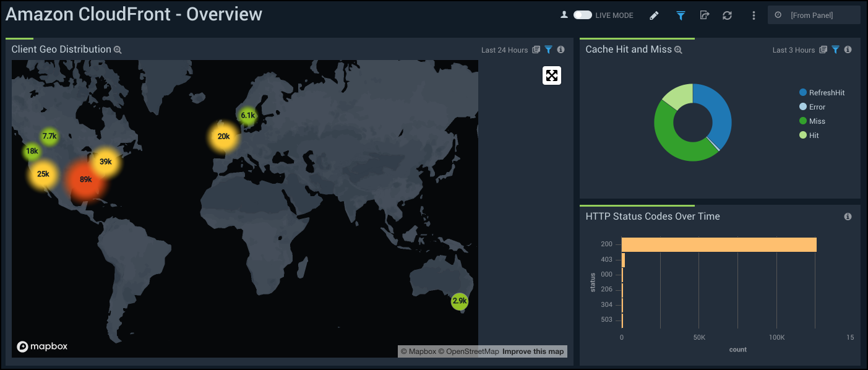The width and height of the screenshot is (868, 370).
Task: Click the share dashboard icon
Action: (704, 15)
